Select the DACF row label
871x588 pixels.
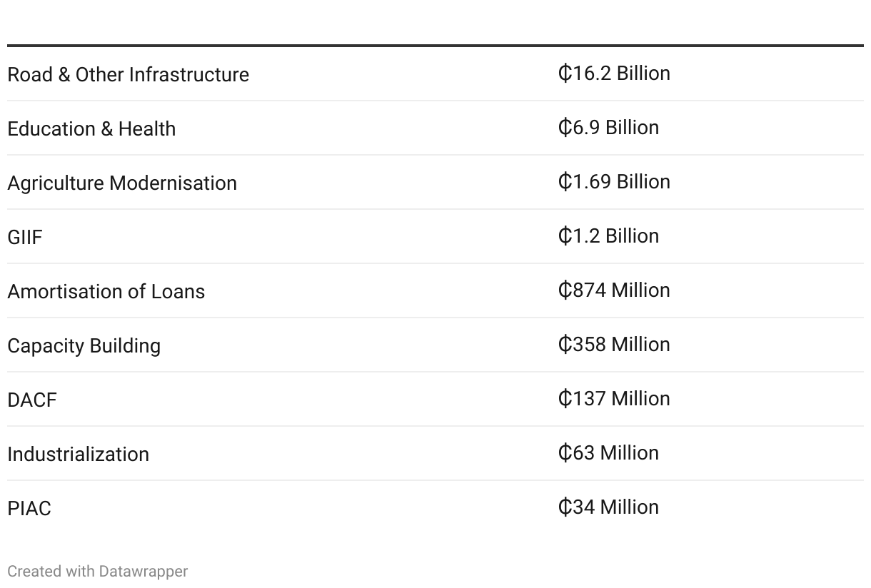pos(32,400)
